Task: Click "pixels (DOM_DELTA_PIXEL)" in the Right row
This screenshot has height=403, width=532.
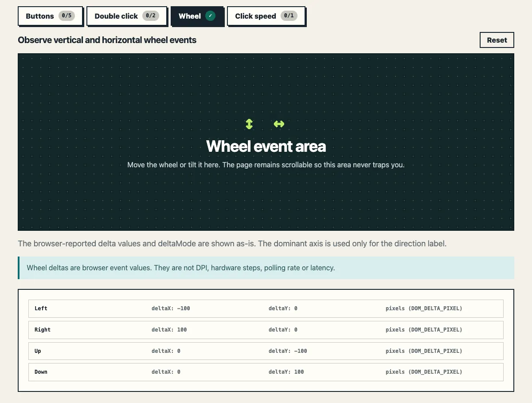Action: click(424, 330)
